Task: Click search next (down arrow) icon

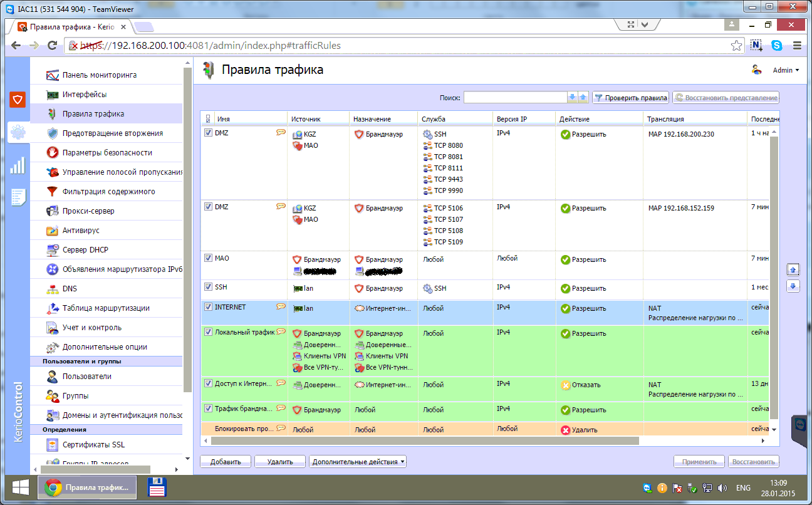Action: pyautogui.click(x=571, y=97)
